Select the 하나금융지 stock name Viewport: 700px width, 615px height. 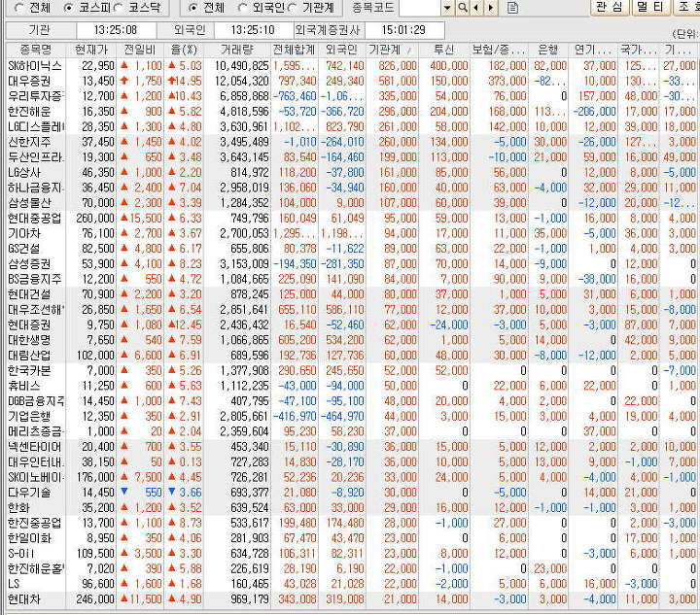point(36,188)
